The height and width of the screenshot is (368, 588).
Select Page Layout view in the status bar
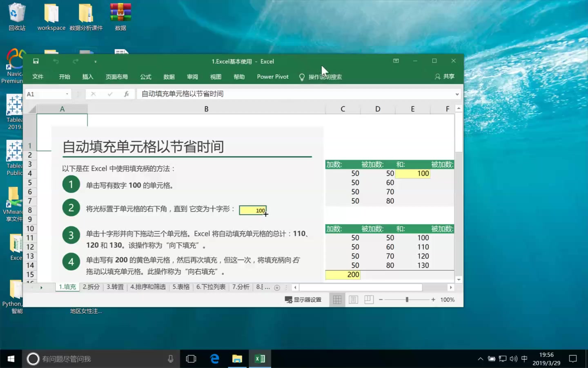[353, 299]
